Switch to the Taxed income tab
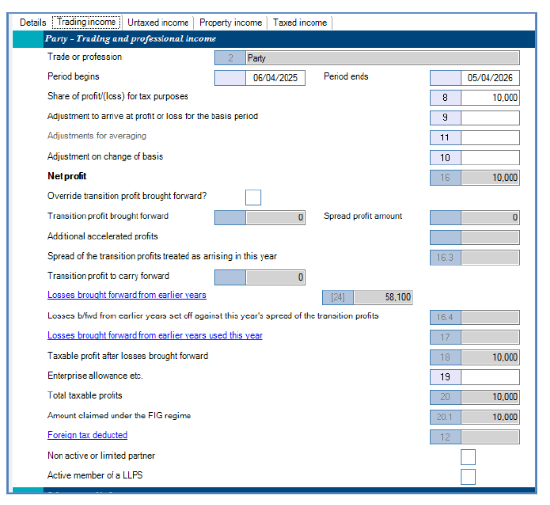This screenshot has height=505, width=550. point(300,22)
